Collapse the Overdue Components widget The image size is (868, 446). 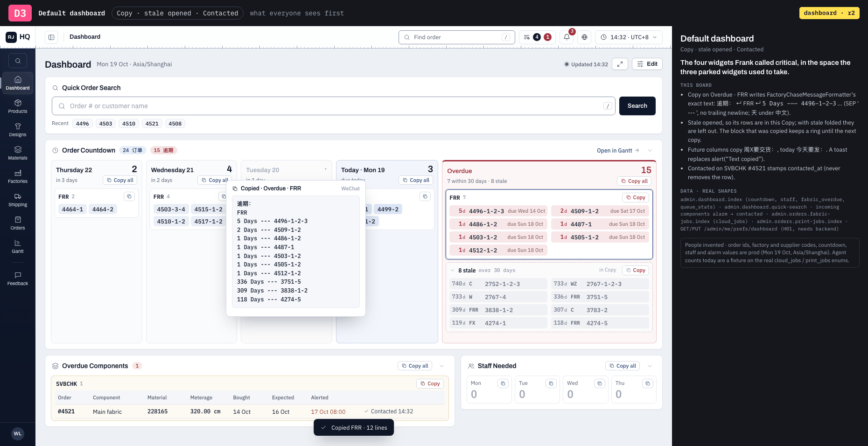click(x=441, y=366)
